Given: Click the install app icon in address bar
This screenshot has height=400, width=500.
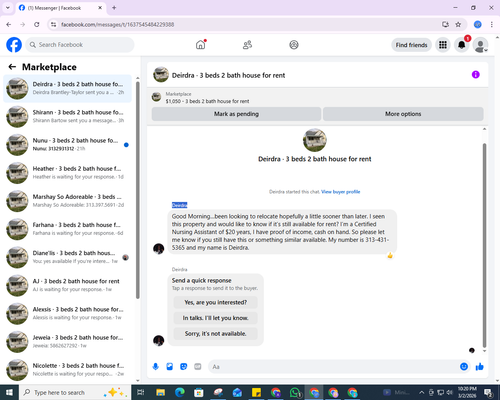Looking at the screenshot, I should 445,24.
